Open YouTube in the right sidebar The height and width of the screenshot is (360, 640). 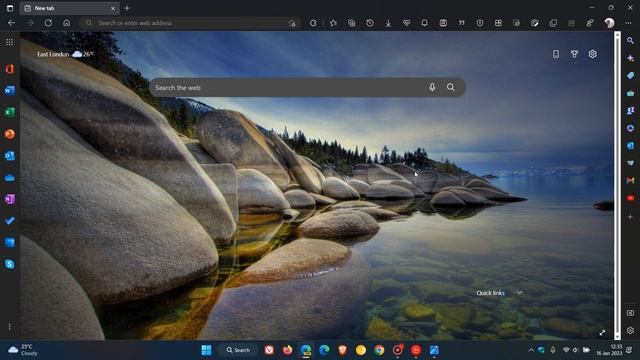pos(630,198)
